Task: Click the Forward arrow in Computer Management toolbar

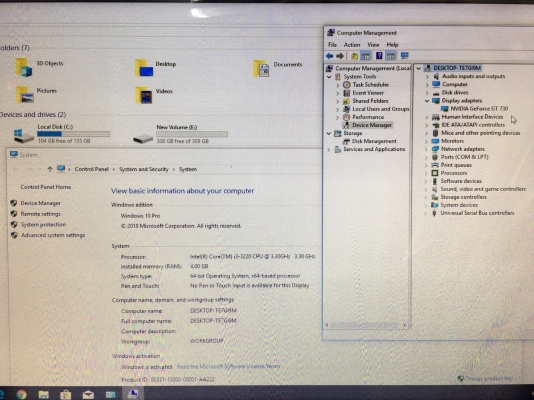Action: point(340,56)
